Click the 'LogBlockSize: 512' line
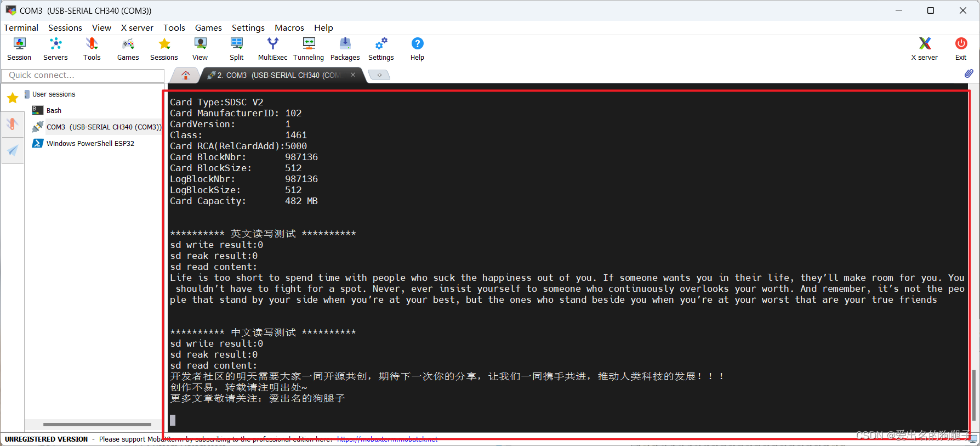Viewport: 980px width, 446px height. (x=236, y=190)
